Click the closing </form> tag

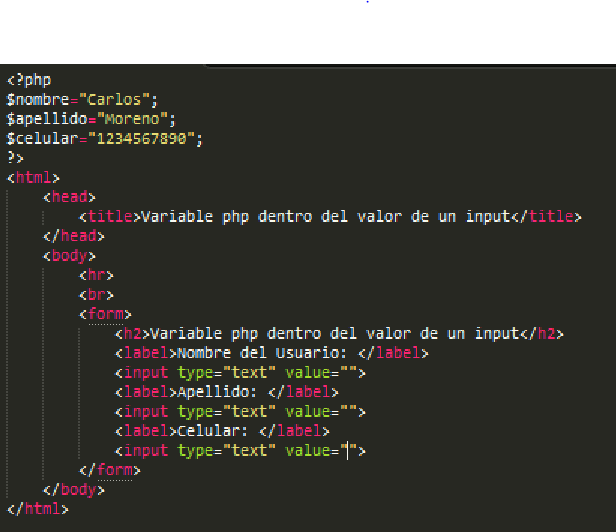click(x=110, y=470)
